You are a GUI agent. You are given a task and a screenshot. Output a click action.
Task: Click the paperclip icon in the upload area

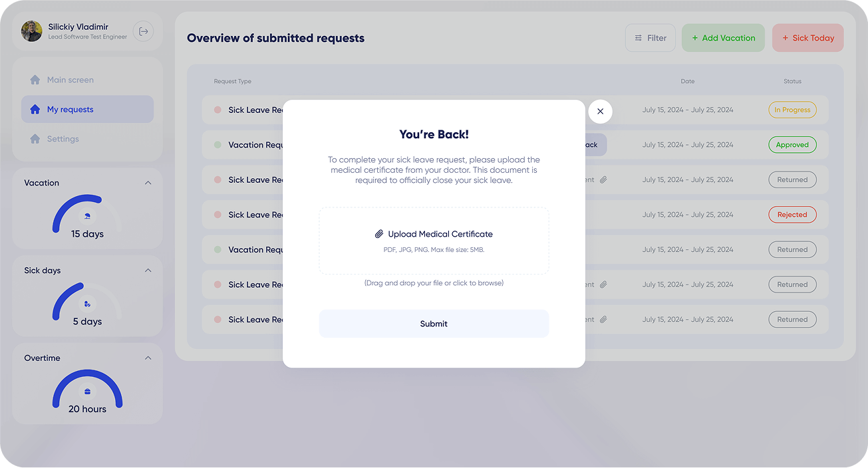[379, 234]
